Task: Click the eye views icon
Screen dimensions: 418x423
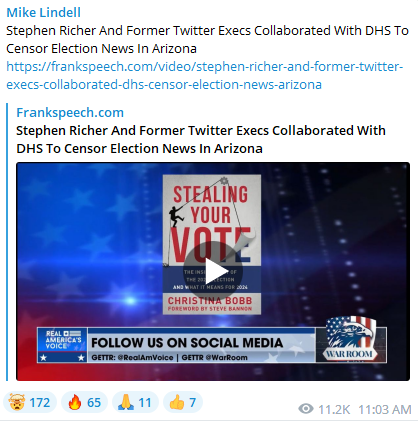Action: click(306, 409)
